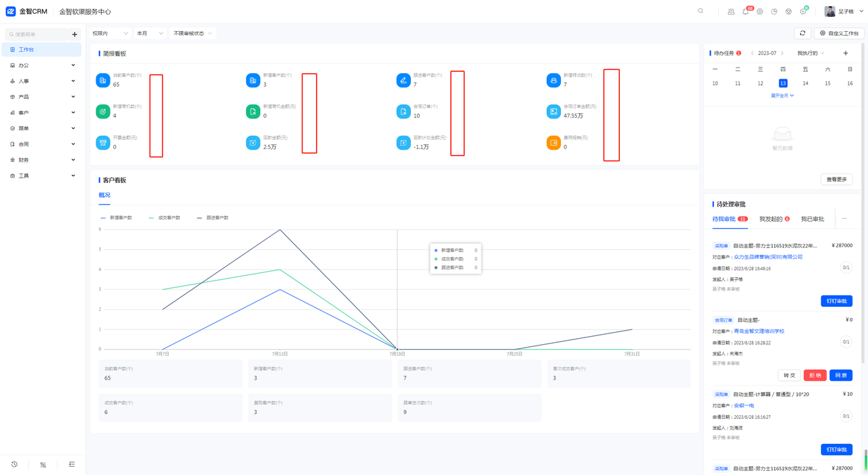The image size is (868, 475).
Task: Click the 回款金额 icon
Action: [x=253, y=142]
